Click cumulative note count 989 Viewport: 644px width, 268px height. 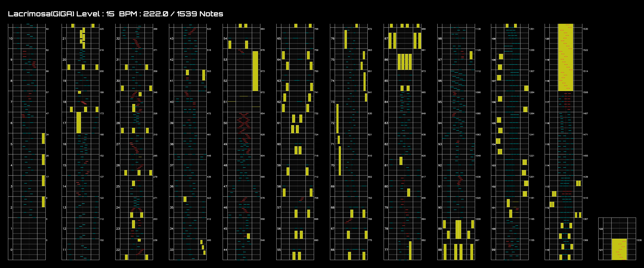423,29
